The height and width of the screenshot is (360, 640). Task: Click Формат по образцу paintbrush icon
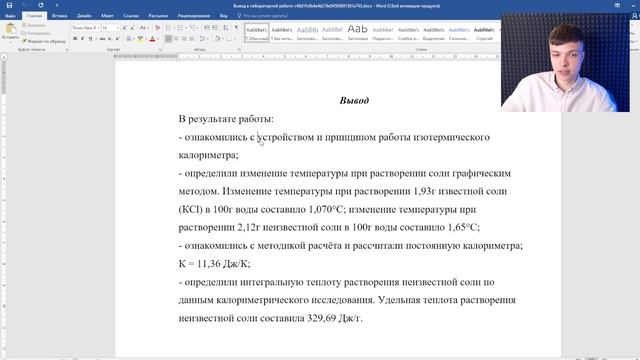[24, 41]
